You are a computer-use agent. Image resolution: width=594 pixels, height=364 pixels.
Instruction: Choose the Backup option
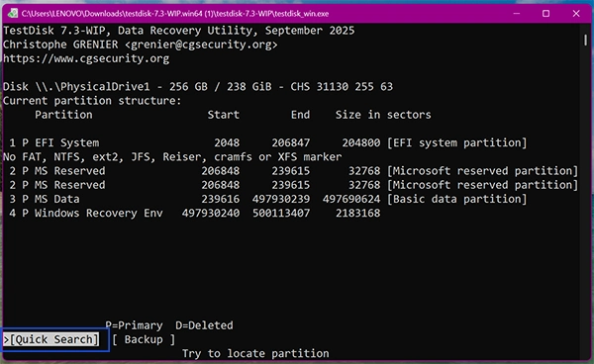[x=144, y=339]
